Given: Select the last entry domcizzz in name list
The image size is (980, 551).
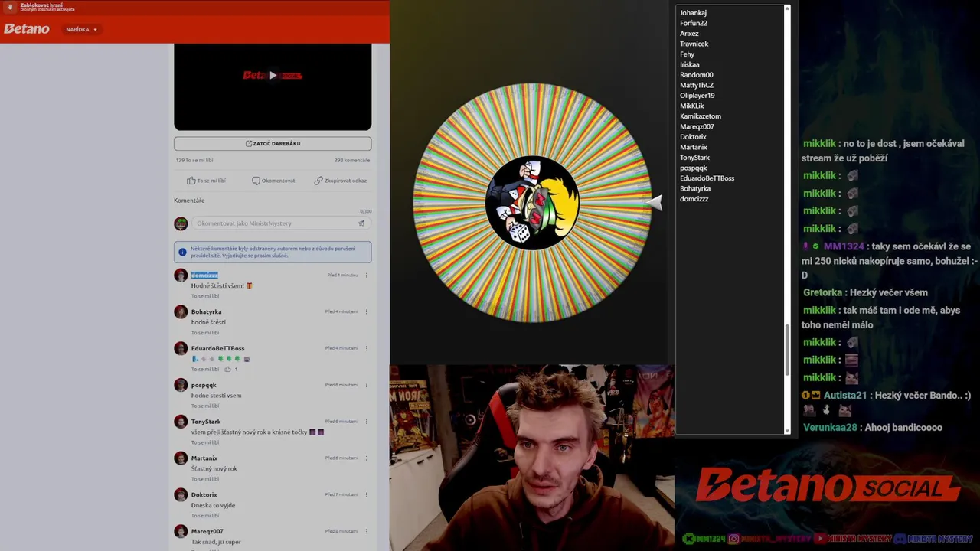Looking at the screenshot, I should pyautogui.click(x=694, y=199).
